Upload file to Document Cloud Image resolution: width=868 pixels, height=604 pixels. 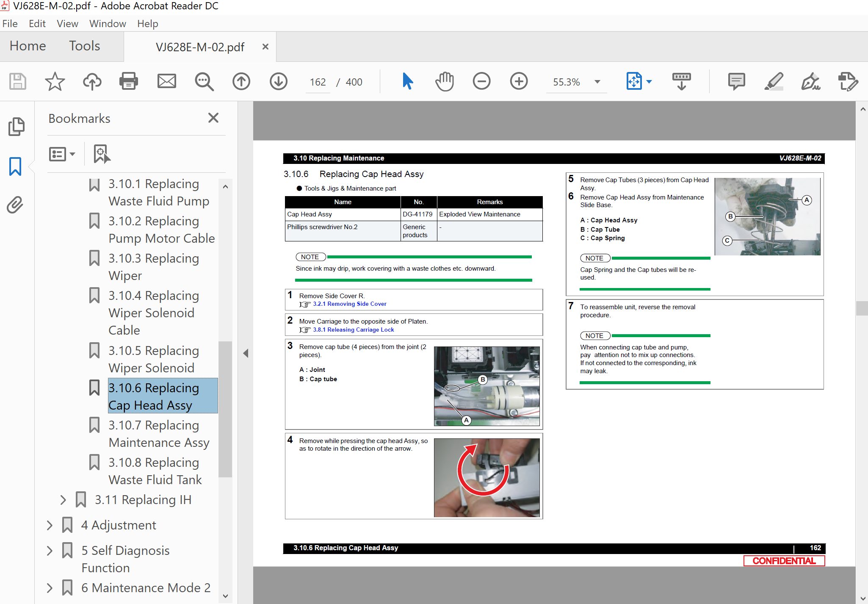pyautogui.click(x=92, y=81)
